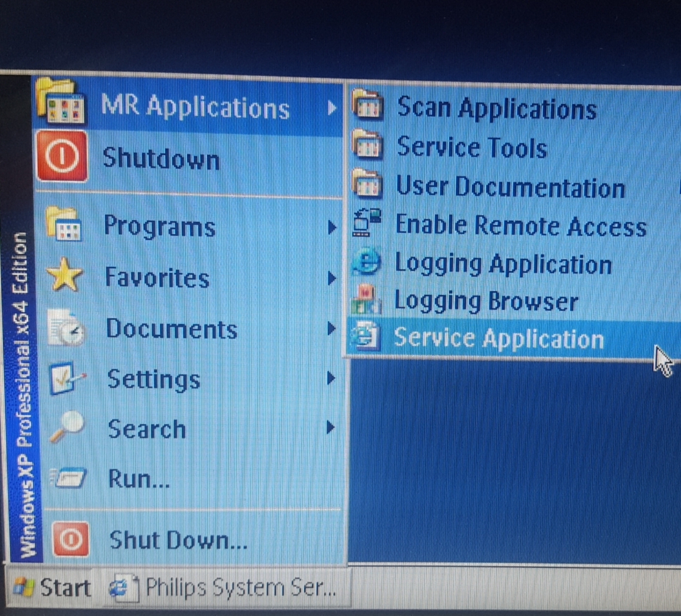Click the Enable Remote Access network icon
The height and width of the screenshot is (616, 681).
click(x=367, y=222)
